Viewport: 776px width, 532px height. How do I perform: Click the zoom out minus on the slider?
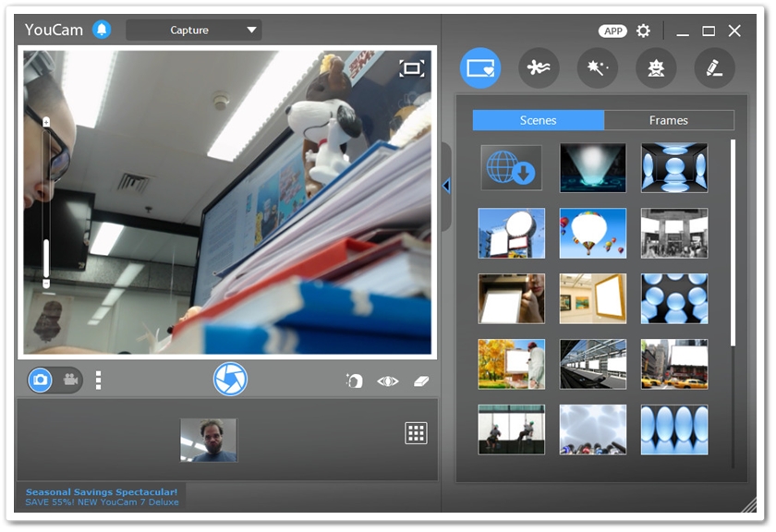(46, 284)
